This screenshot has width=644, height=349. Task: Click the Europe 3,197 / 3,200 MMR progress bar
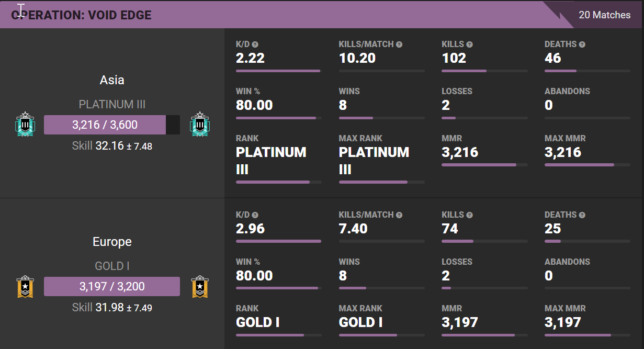(112, 287)
